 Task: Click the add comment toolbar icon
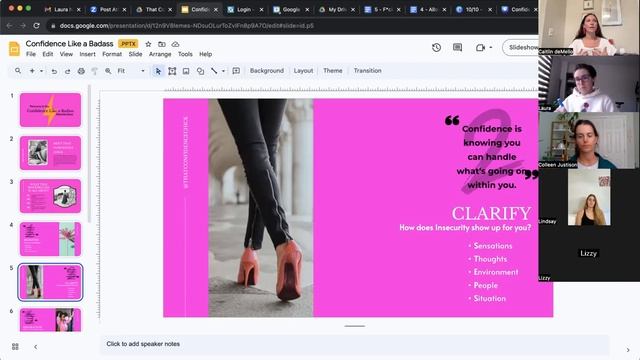point(236,71)
